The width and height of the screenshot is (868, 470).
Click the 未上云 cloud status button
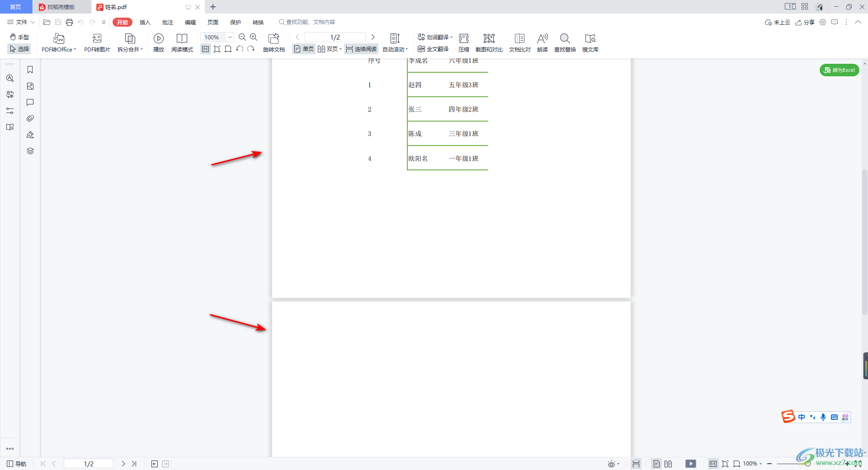[777, 22]
